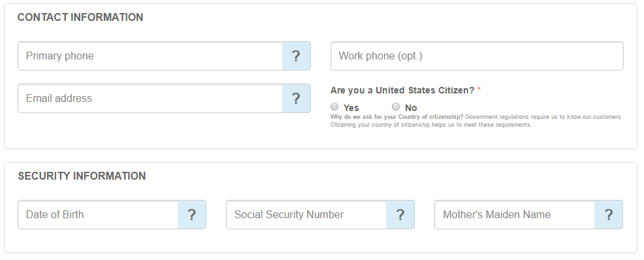Viewport: 644px width, 260px height.
Task: Click the 'Are you a United States Citizen?' label
Action: coord(402,90)
